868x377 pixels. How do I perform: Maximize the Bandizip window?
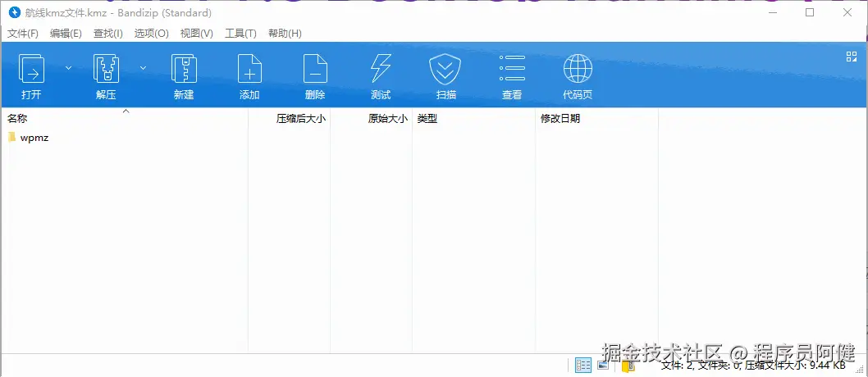(810, 13)
